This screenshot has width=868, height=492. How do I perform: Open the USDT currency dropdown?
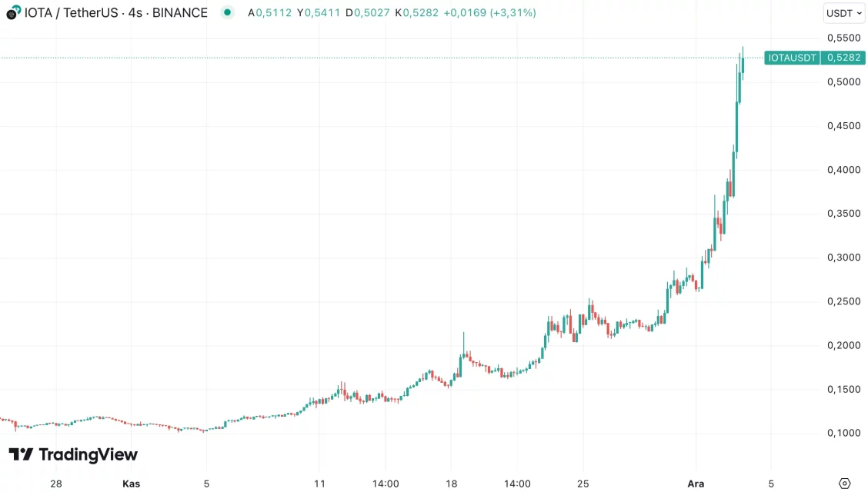pyautogui.click(x=843, y=13)
